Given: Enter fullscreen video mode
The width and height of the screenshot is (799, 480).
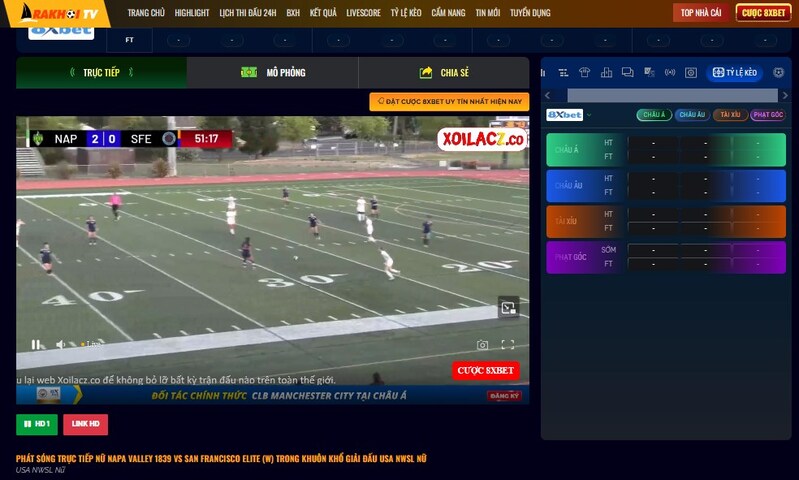Looking at the screenshot, I should click(508, 344).
